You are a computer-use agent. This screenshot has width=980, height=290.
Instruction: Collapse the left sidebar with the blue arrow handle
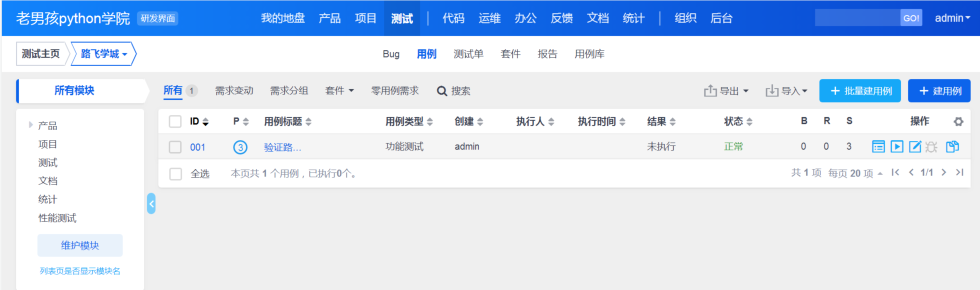(x=151, y=204)
